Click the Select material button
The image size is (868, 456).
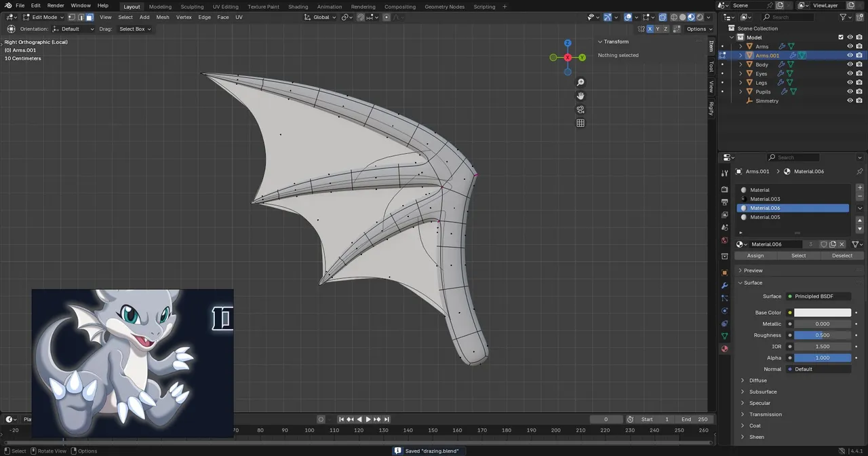tap(799, 256)
